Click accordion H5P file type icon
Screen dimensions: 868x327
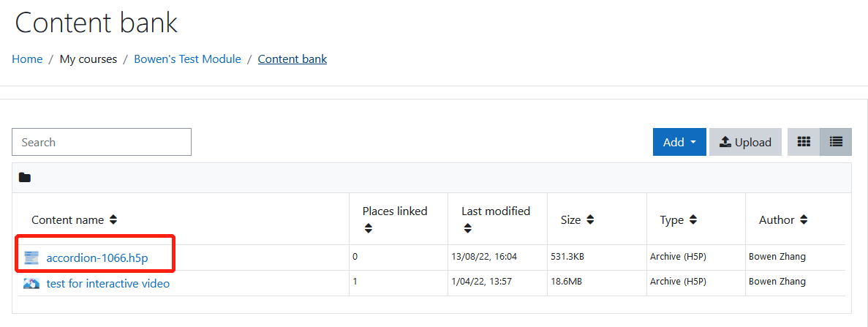pos(31,258)
